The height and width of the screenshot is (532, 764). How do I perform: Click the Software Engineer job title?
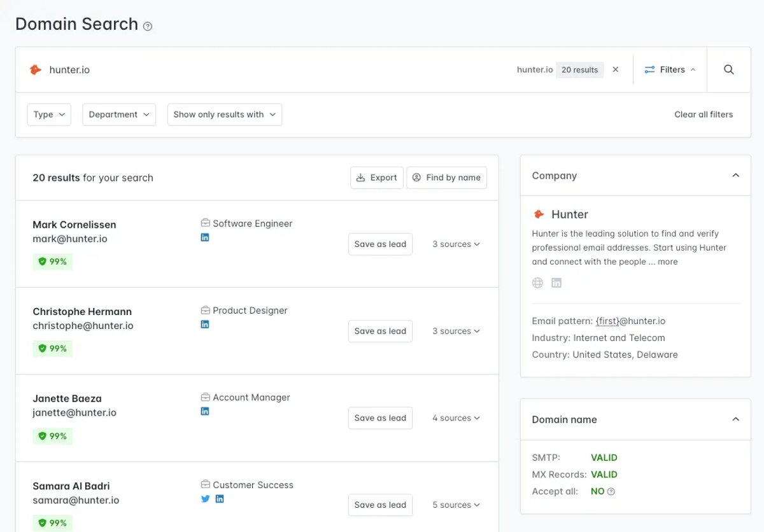click(x=253, y=223)
